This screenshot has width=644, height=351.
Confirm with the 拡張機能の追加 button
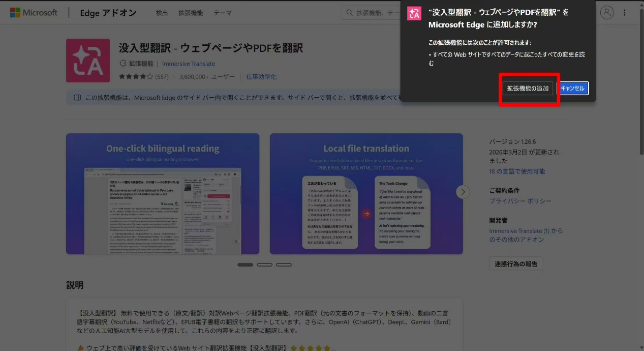click(x=528, y=89)
